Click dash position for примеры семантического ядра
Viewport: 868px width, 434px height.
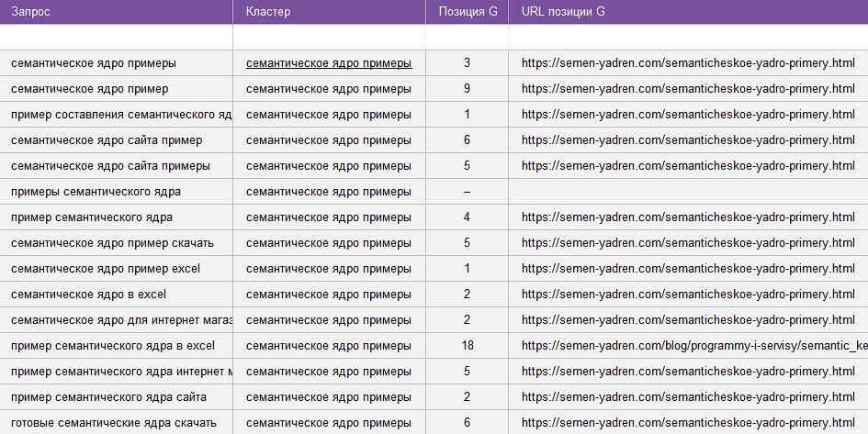point(467,192)
